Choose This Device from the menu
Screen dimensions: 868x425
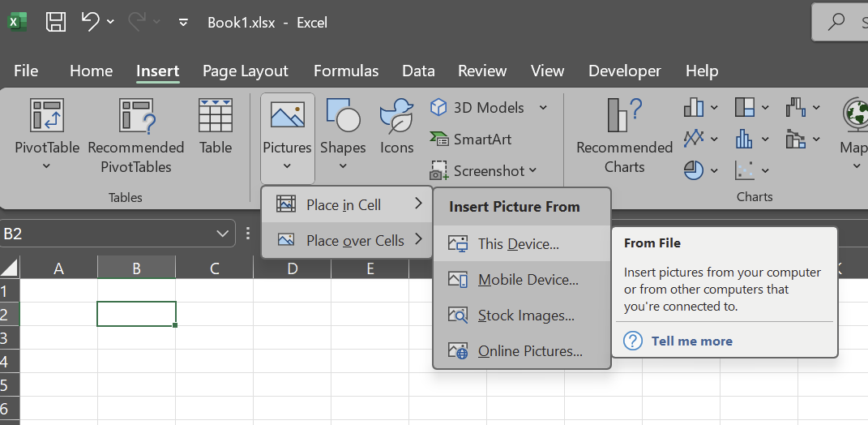(x=518, y=244)
